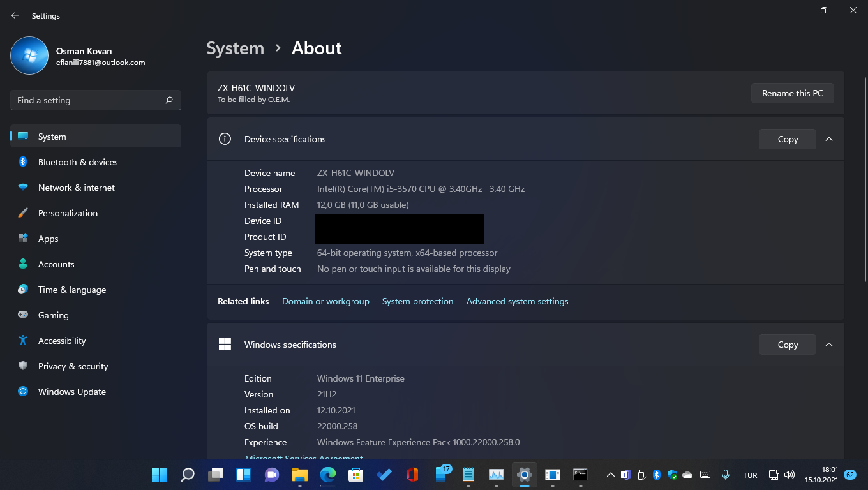Click System in the breadcrumb header
This screenshot has height=490, width=868.
[x=236, y=48]
